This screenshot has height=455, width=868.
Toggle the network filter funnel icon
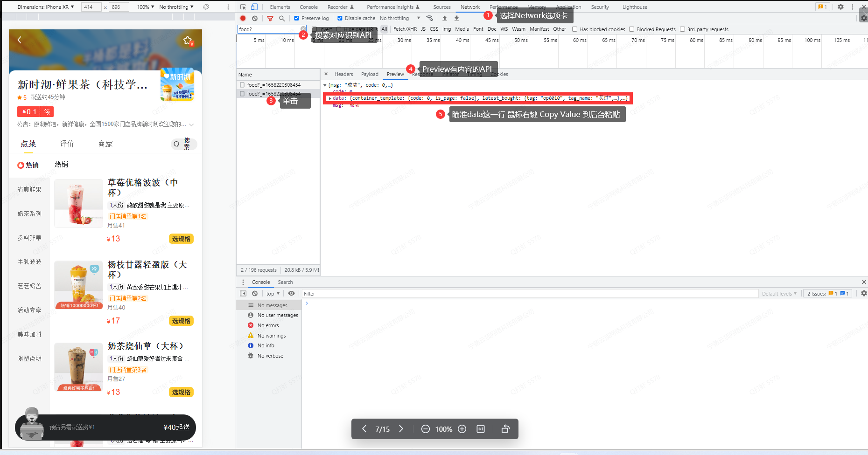[270, 18]
